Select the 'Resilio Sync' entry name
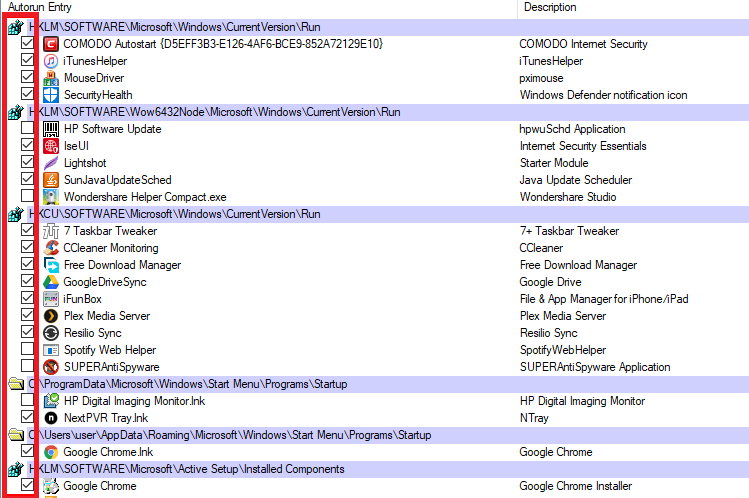The width and height of the screenshot is (749, 498). pos(93,333)
